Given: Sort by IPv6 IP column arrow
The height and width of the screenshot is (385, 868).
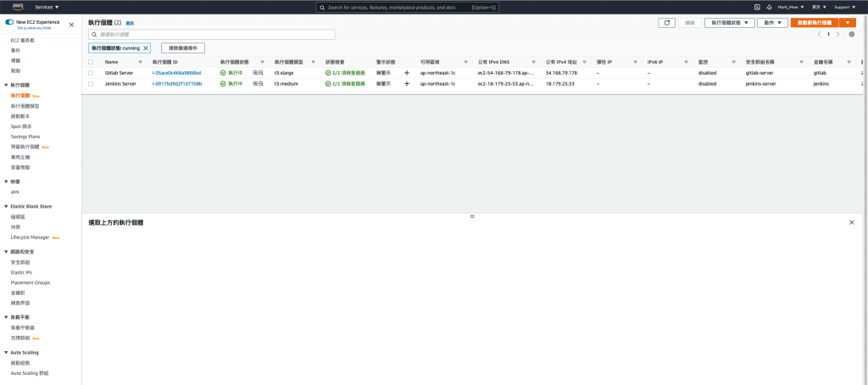Looking at the screenshot, I should point(686,62).
